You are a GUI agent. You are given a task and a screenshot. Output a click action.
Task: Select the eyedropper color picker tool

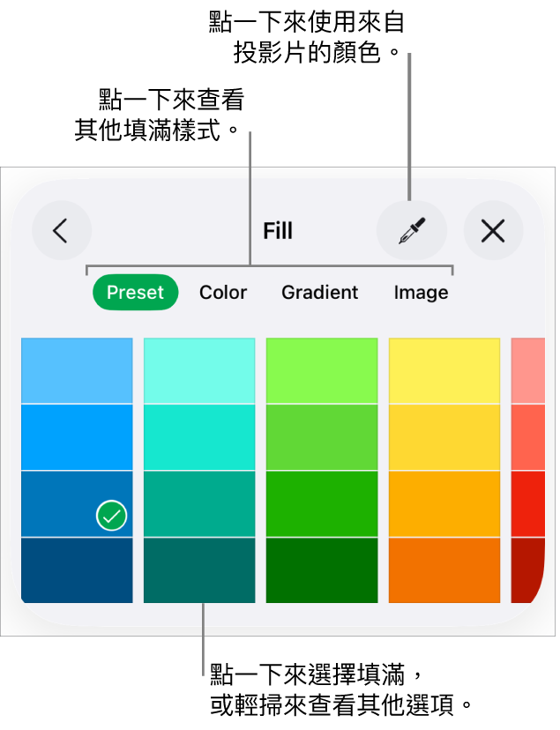click(411, 231)
